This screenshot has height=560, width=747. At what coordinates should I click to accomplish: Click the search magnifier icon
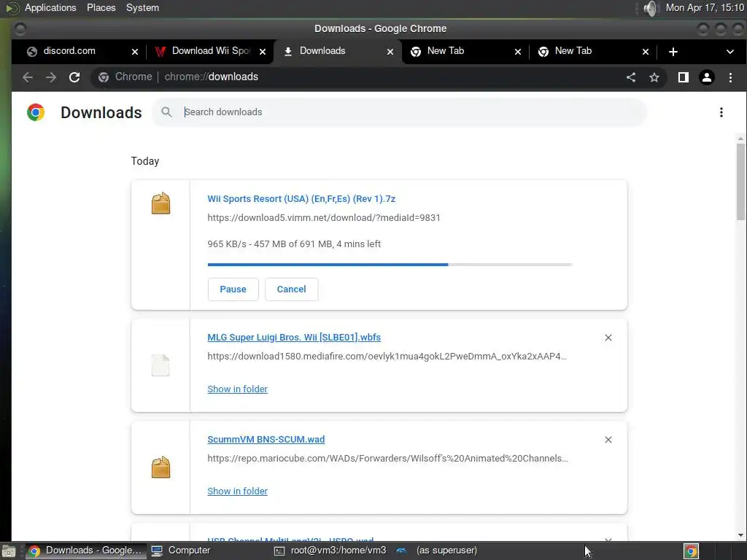click(166, 112)
